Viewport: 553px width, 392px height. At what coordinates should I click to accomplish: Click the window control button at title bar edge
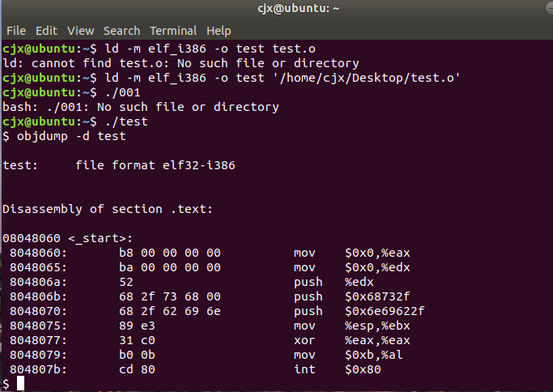pos(550,8)
